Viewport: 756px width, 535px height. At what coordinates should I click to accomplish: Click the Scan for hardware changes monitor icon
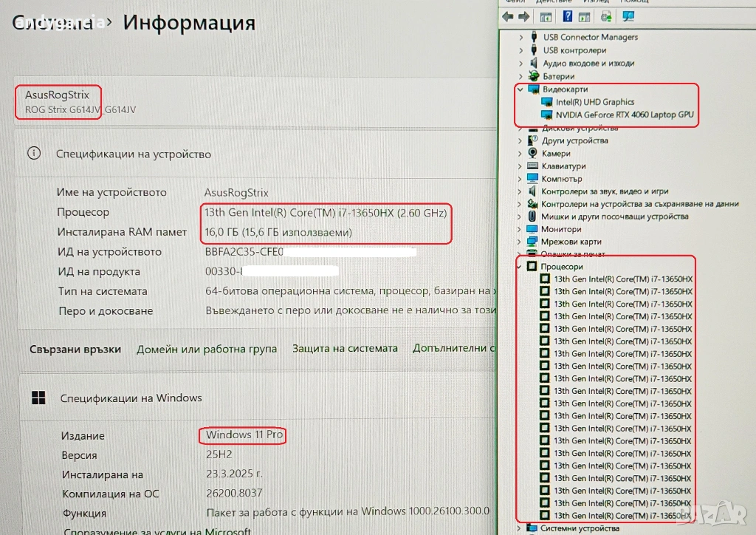(628, 16)
